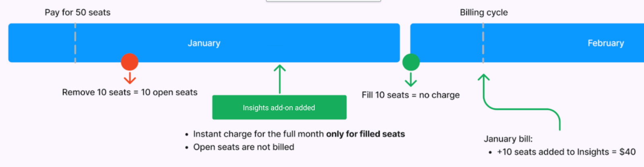Image resolution: width=644 pixels, height=167 pixels.
Task: Click the white box at top center edge
Action: (x=324, y=1)
